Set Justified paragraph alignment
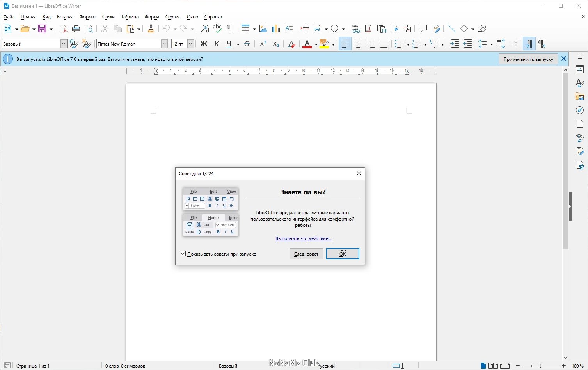The height and width of the screenshot is (370, 588). [x=384, y=44]
